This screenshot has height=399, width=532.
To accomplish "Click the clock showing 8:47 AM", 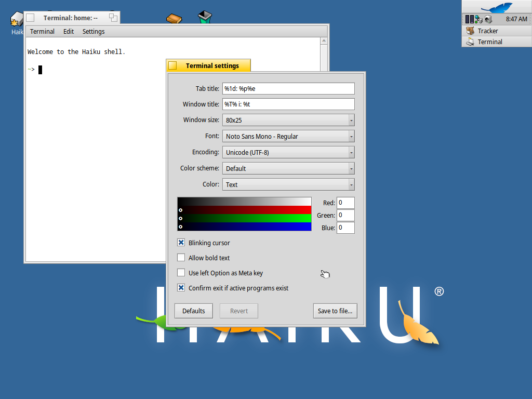I will pyautogui.click(x=516, y=19).
